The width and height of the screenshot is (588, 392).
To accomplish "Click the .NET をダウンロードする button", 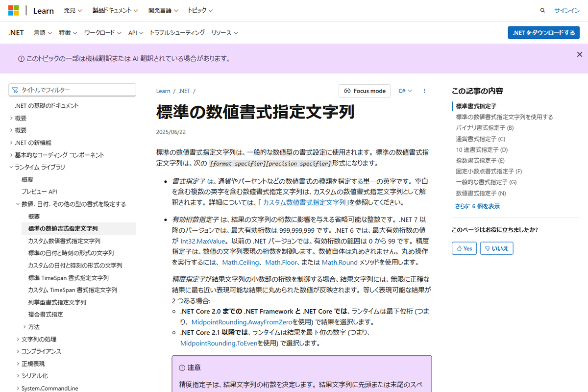I will 543,32.
